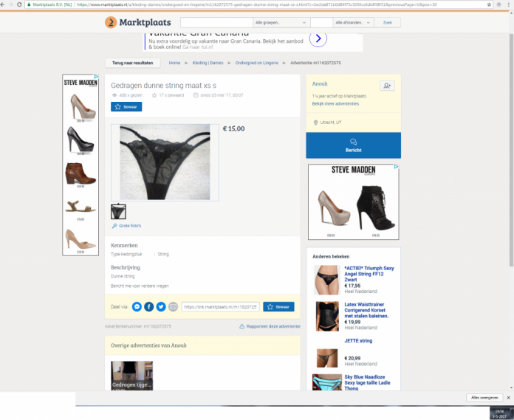Open the main product photo

tap(165, 162)
